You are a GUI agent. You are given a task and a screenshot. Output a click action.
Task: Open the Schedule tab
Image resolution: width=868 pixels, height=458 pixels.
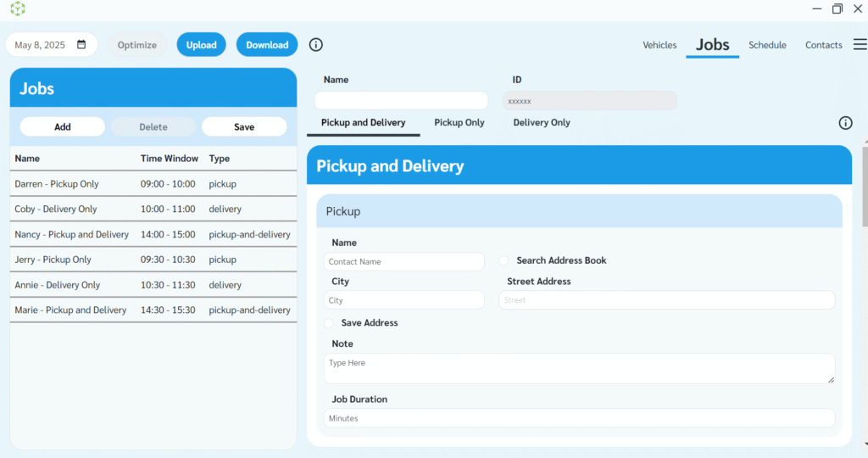(x=767, y=45)
